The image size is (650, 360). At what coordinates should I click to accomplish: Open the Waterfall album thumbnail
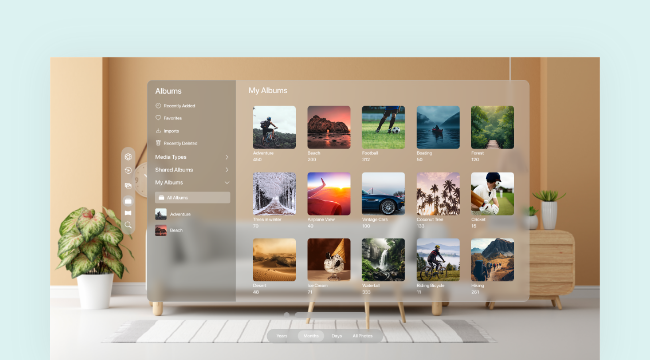(x=383, y=260)
